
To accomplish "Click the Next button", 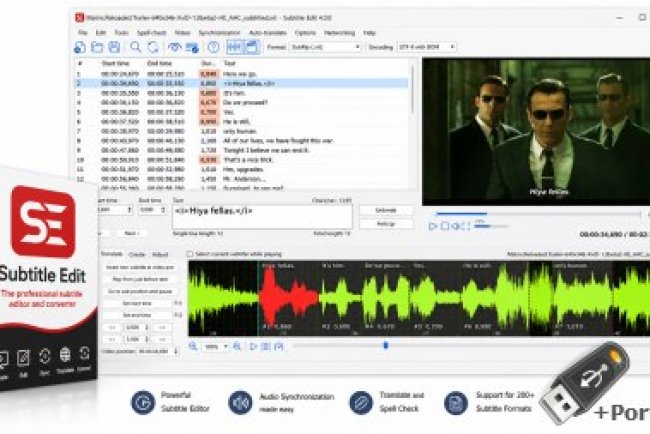I will [x=132, y=233].
